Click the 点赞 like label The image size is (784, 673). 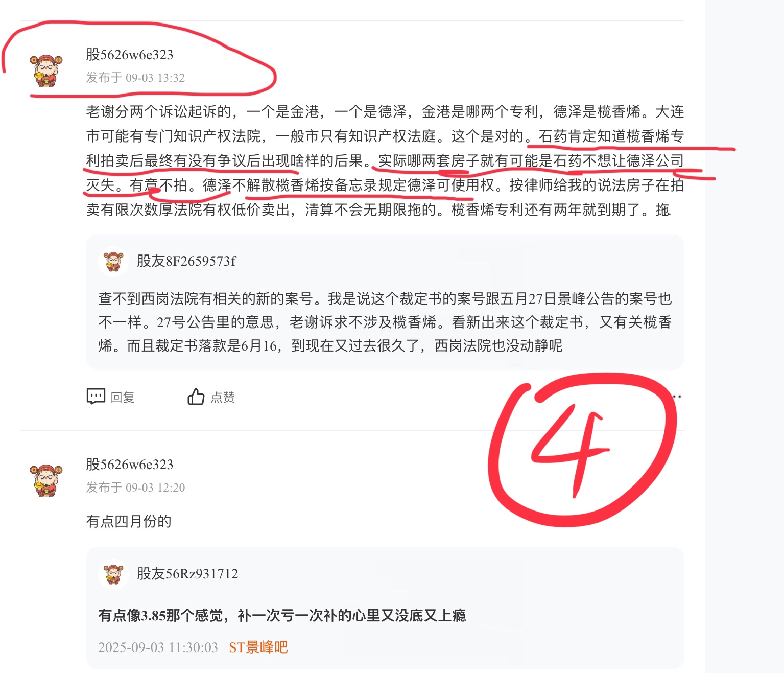coord(223,397)
